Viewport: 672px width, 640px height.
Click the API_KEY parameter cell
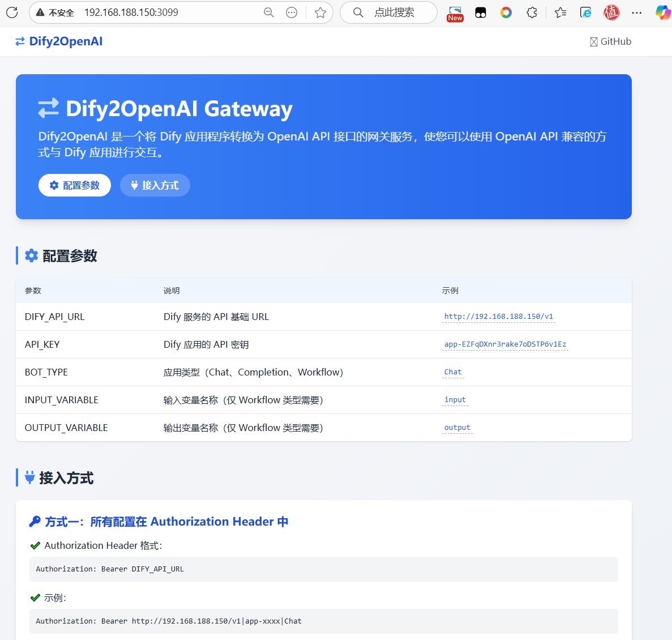(x=42, y=345)
